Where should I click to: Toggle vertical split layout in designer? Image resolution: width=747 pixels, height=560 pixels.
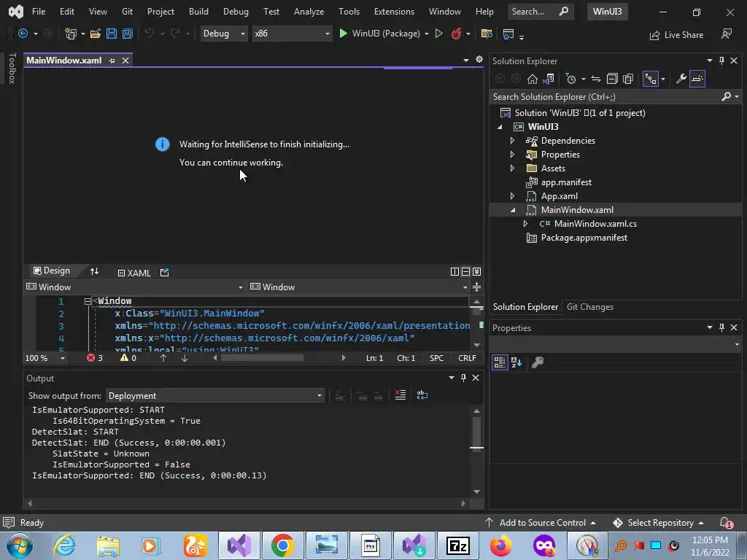tap(454, 271)
